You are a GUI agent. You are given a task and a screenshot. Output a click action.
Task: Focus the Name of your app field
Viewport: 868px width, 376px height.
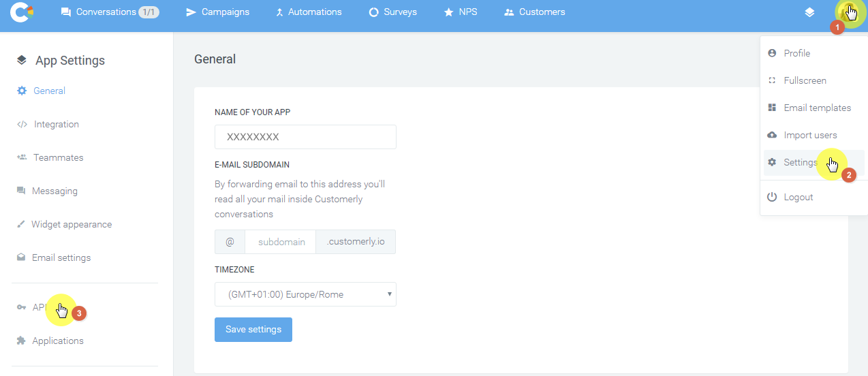click(305, 137)
